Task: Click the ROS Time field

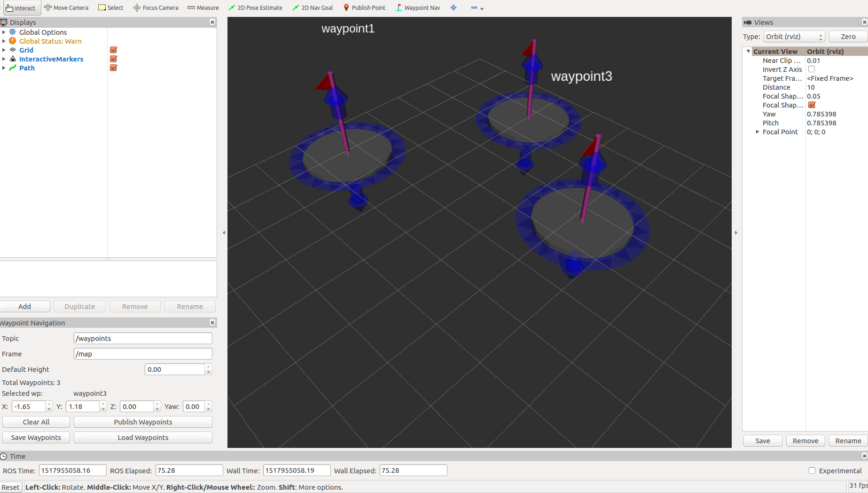Action: tap(72, 470)
